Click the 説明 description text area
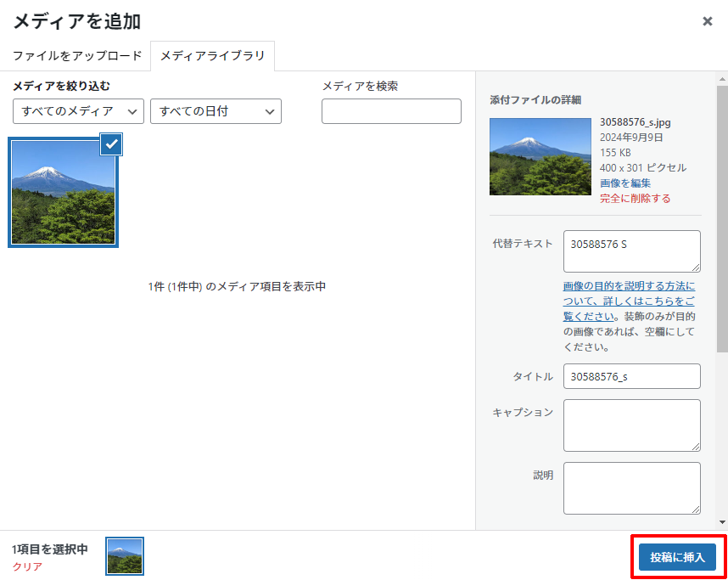 point(631,488)
